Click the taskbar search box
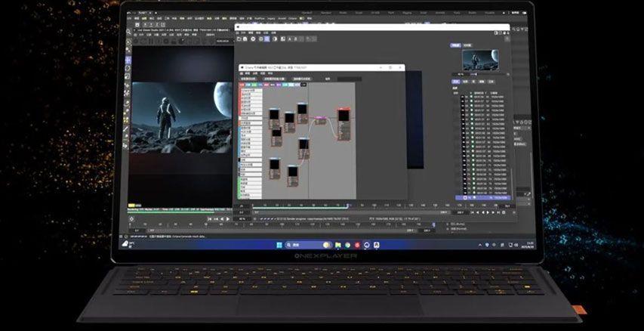Screen dimensions: 644x331 pyautogui.click(x=309, y=245)
